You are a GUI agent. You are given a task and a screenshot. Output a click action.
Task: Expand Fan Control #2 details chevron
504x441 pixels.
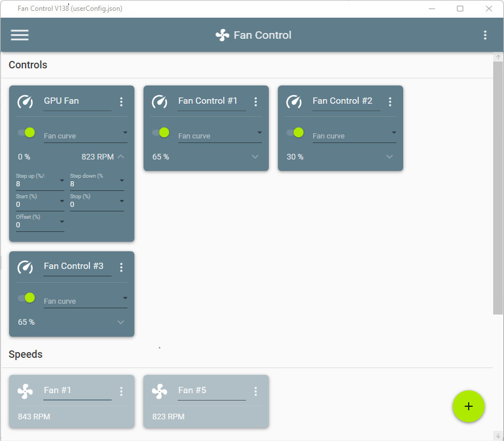(x=390, y=157)
